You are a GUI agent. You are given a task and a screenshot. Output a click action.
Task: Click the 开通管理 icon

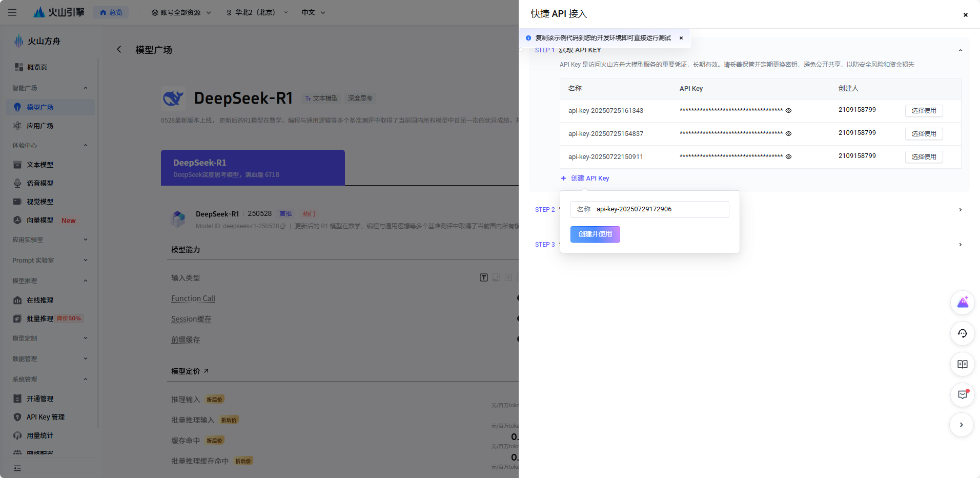click(17, 399)
